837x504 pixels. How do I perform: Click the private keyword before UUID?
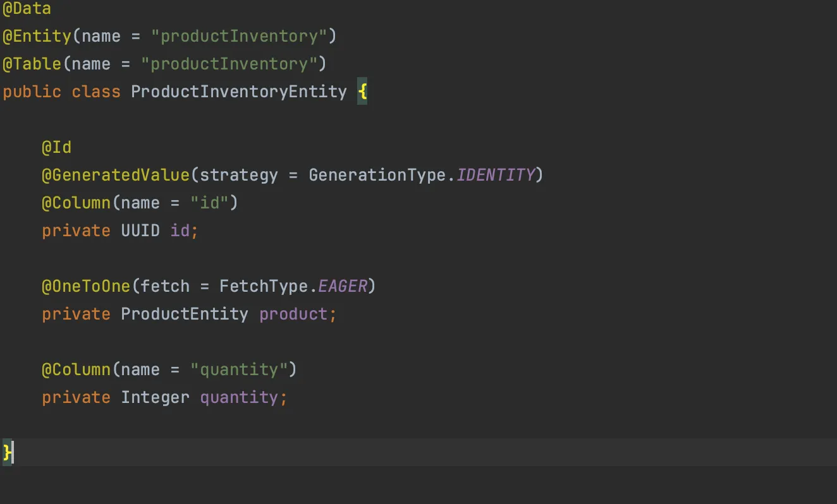76,230
